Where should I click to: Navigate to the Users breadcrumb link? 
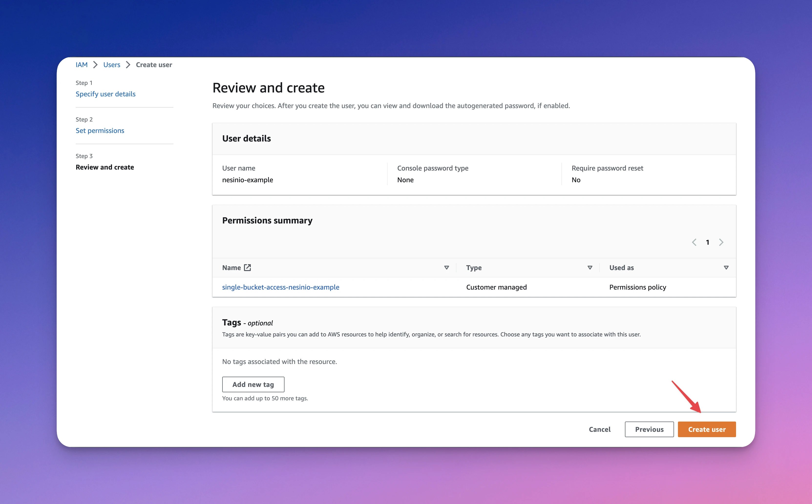[111, 65]
